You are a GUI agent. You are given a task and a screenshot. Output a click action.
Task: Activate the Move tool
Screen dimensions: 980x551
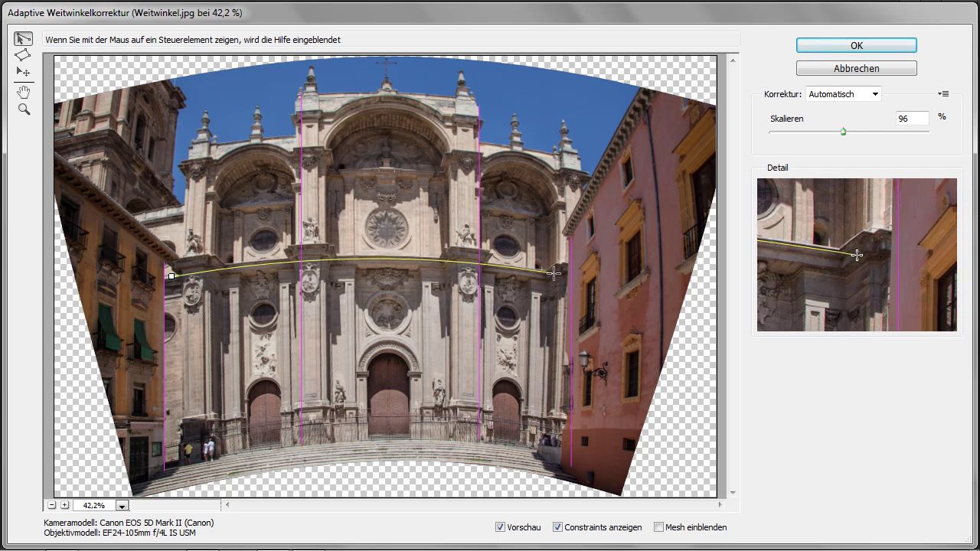coord(23,72)
